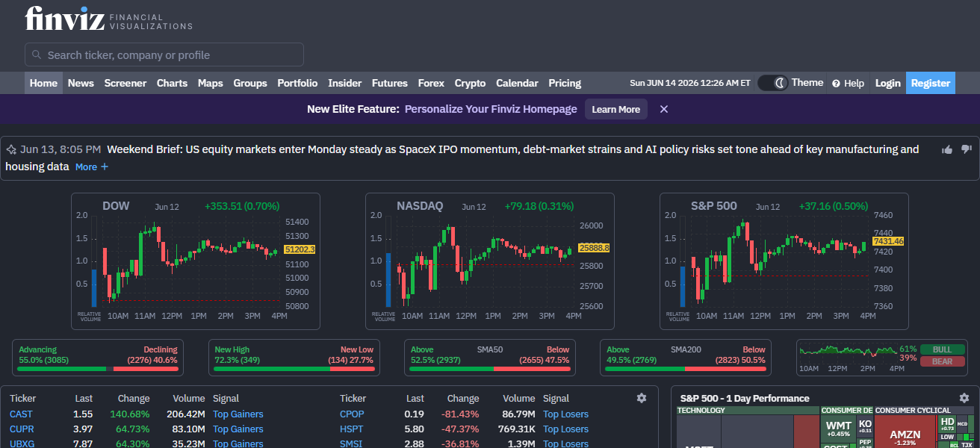The image size is (980, 448).
Task: Click the BULL sentiment button
Action: (943, 349)
